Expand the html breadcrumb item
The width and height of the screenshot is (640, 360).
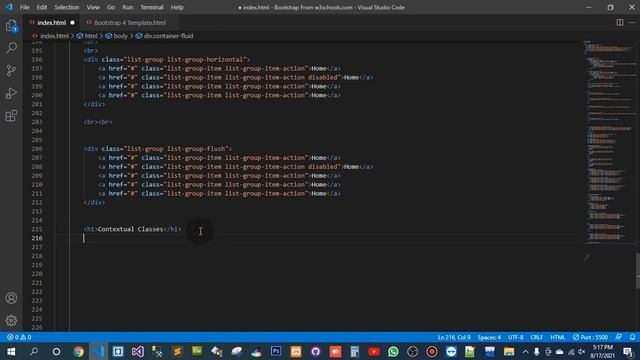click(x=91, y=36)
